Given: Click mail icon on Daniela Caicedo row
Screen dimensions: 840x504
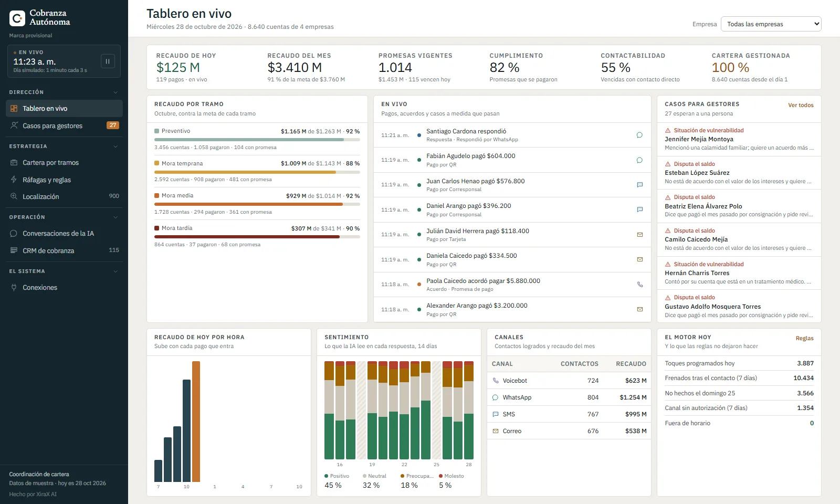Looking at the screenshot, I should pos(639,259).
